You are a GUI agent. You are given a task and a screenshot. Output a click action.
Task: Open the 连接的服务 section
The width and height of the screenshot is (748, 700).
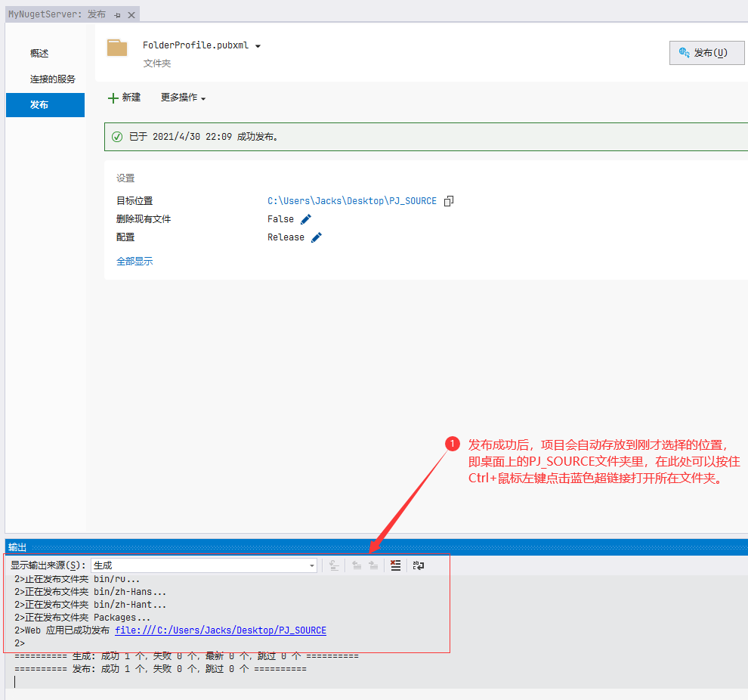point(52,79)
